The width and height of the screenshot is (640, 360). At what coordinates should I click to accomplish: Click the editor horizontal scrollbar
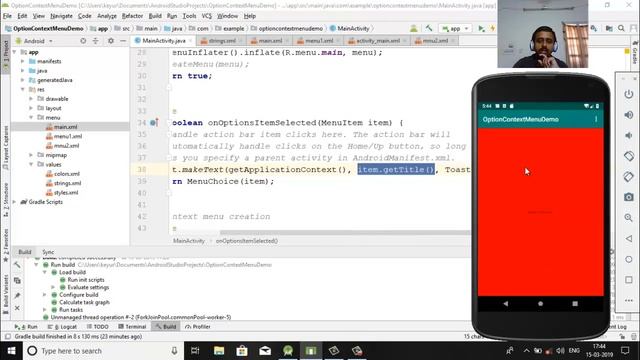pyautogui.click(x=345, y=233)
